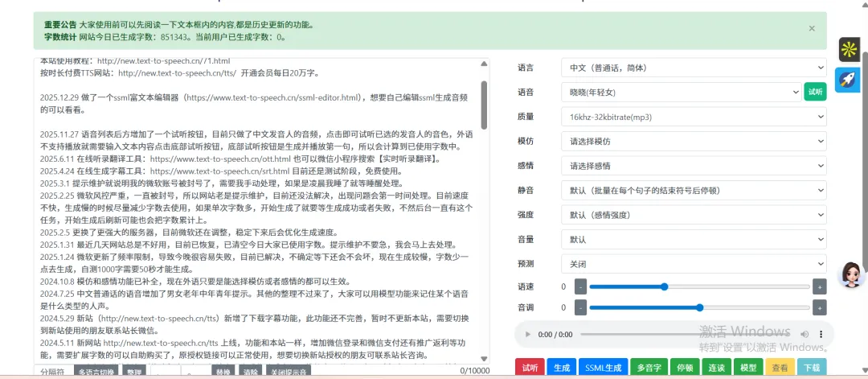Open the cartoon girl assistant avatar
Image resolution: width=868 pixels, height=379 pixels.
tap(851, 274)
